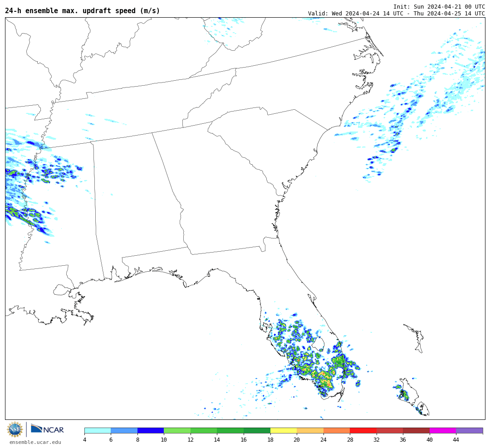Click the green 12–14 m/s swatch

point(204,430)
